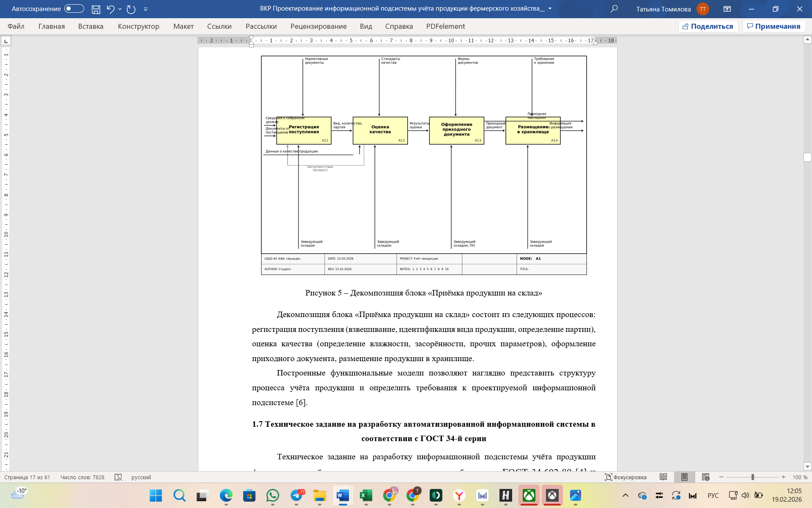Open the spelling check status icon
812x508 pixels.
tap(118, 477)
